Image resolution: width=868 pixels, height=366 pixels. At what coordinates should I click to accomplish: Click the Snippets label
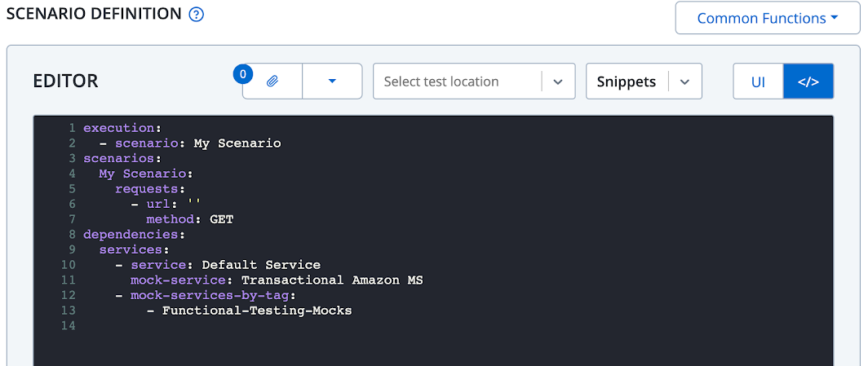tap(626, 82)
